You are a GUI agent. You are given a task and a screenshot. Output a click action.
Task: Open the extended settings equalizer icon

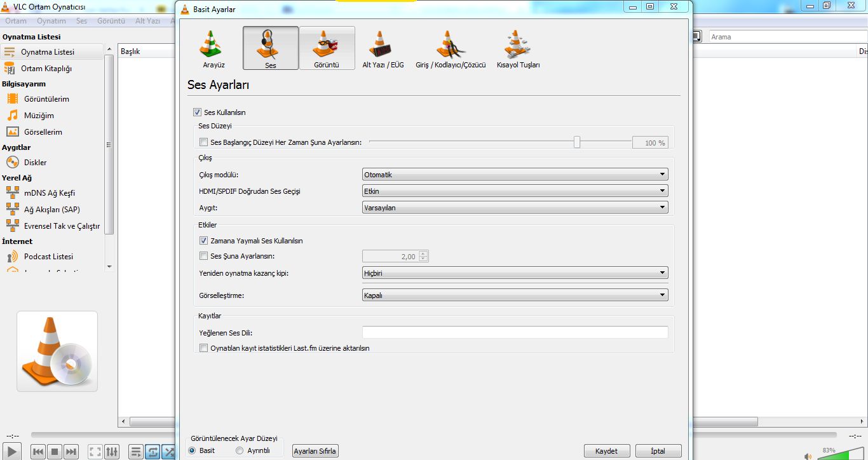pos(112,452)
